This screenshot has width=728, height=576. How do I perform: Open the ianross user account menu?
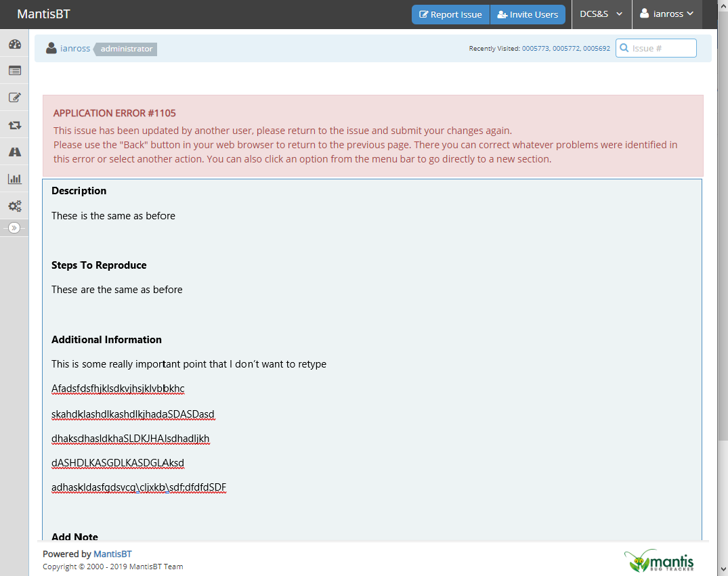666,14
